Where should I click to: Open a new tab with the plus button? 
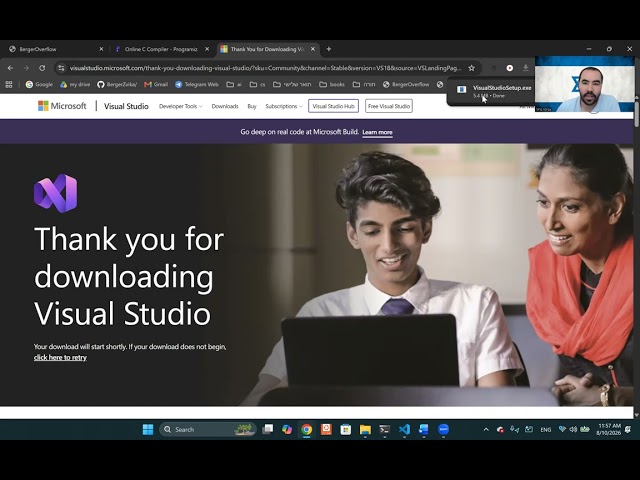(x=329, y=49)
